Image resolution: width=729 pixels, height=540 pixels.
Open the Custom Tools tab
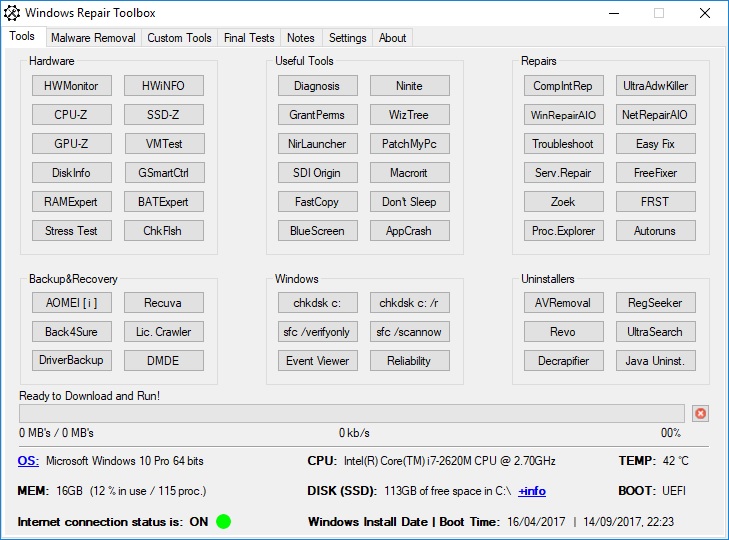tap(179, 38)
